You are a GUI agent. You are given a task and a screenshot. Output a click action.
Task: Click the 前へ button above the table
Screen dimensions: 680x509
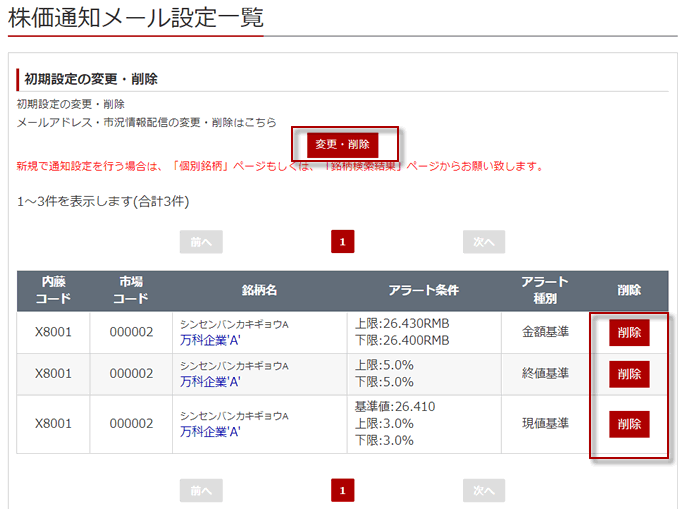tap(201, 241)
